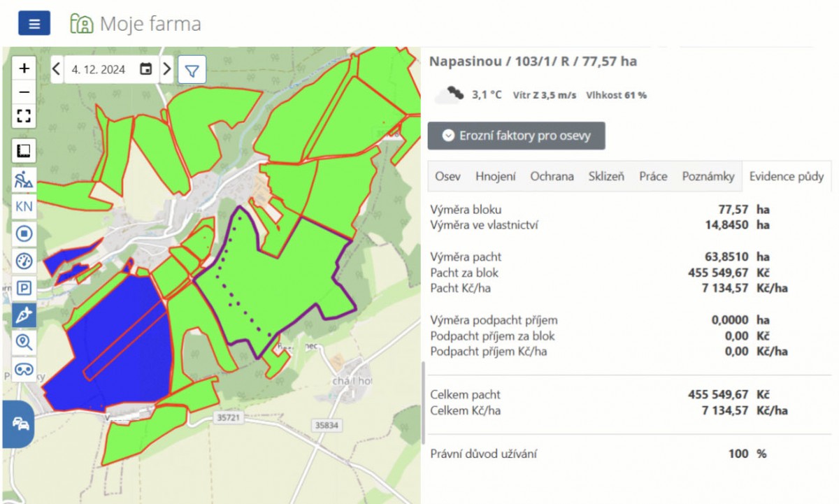Click the Celkem pacht value 455 549,67
Image resolution: width=839 pixels, height=504 pixels.
pyautogui.click(x=719, y=394)
